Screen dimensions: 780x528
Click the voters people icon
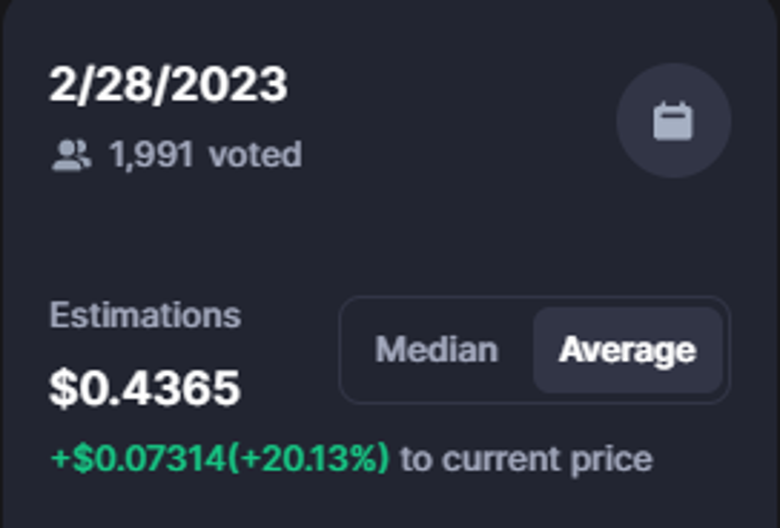point(71,155)
